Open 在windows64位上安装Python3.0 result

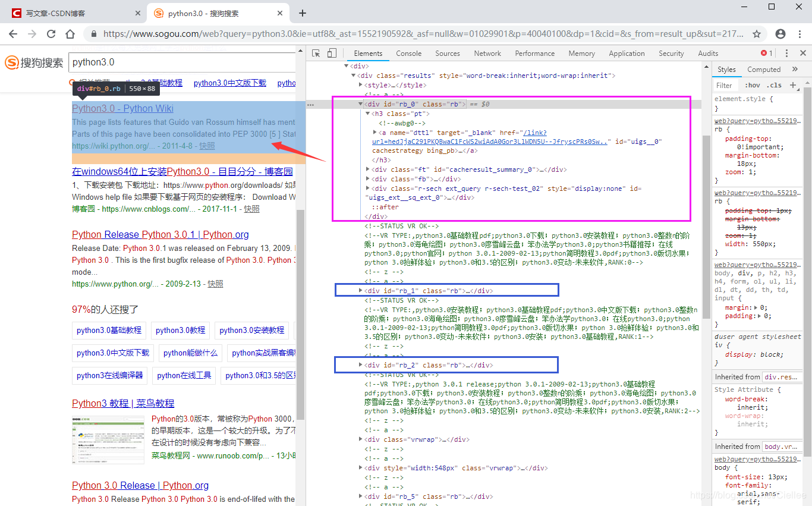182,171
